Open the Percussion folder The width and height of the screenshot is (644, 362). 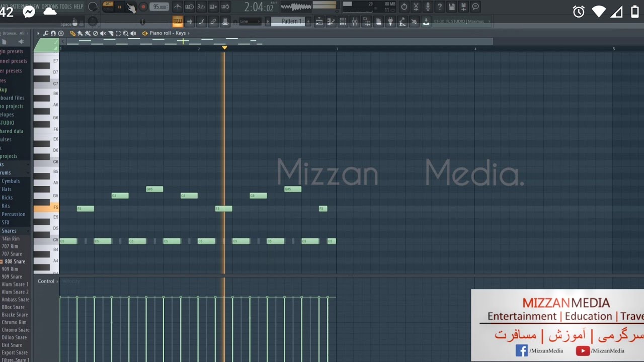point(13,214)
